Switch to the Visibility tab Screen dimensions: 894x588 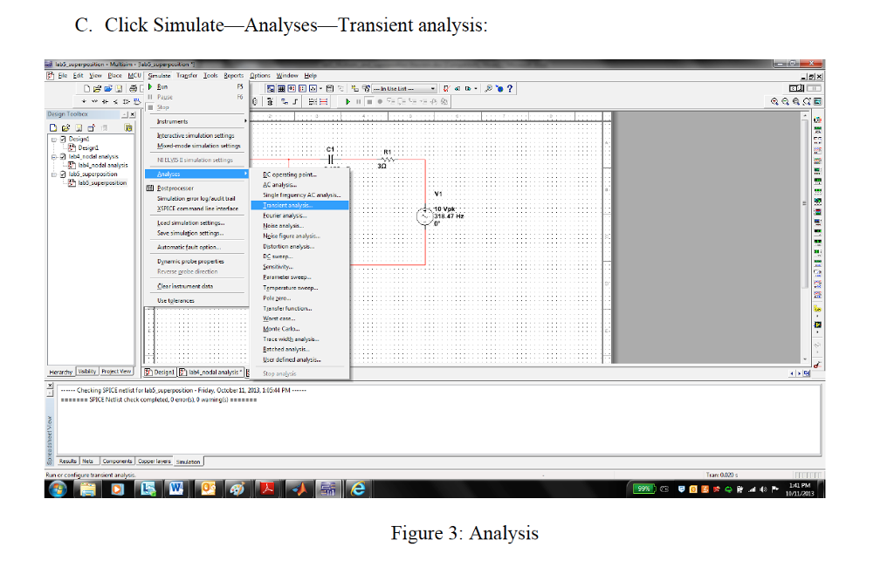[87, 372]
